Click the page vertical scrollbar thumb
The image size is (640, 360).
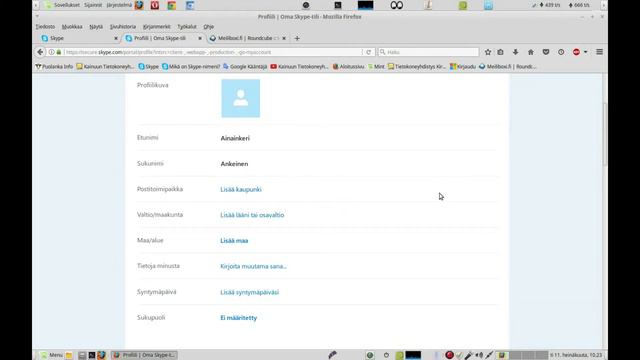tap(605, 135)
